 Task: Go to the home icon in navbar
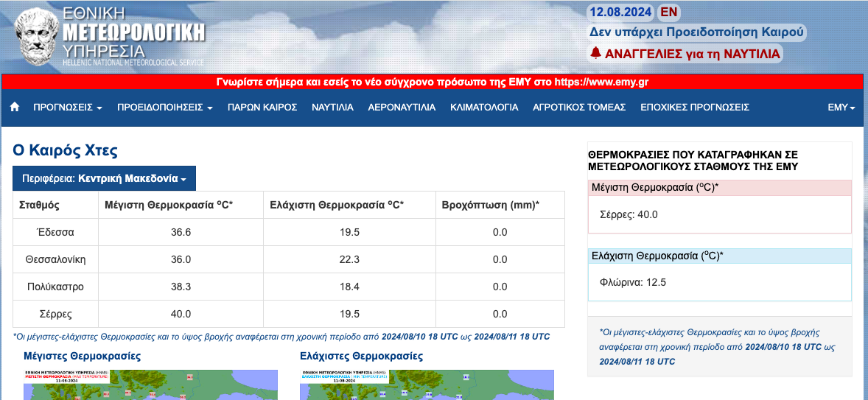pos(15,108)
